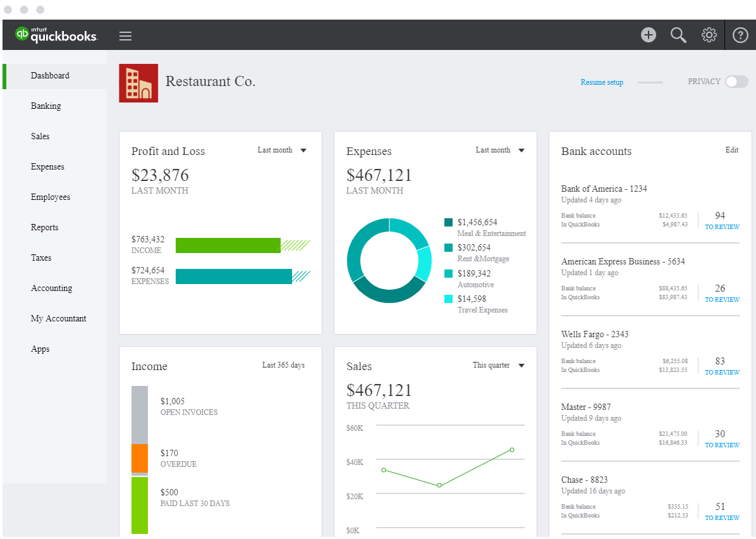This screenshot has height=539, width=756.
Task: Click the QuickBooks logo
Action: [57, 35]
